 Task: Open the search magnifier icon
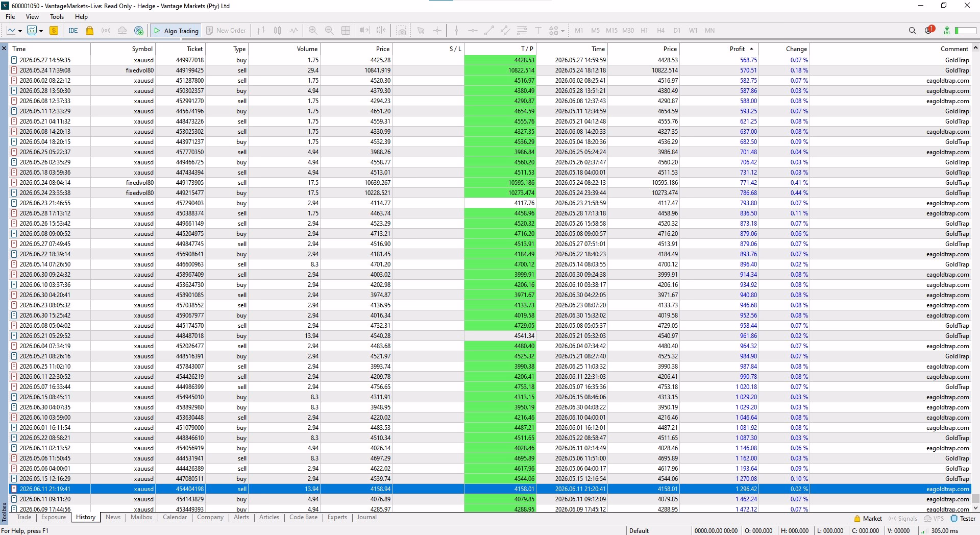tap(912, 31)
